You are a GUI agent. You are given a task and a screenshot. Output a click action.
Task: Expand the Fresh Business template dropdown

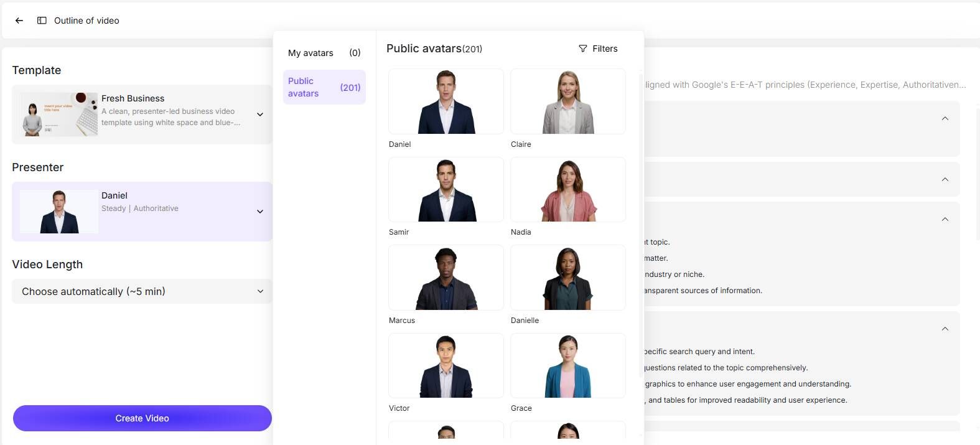pyautogui.click(x=260, y=115)
